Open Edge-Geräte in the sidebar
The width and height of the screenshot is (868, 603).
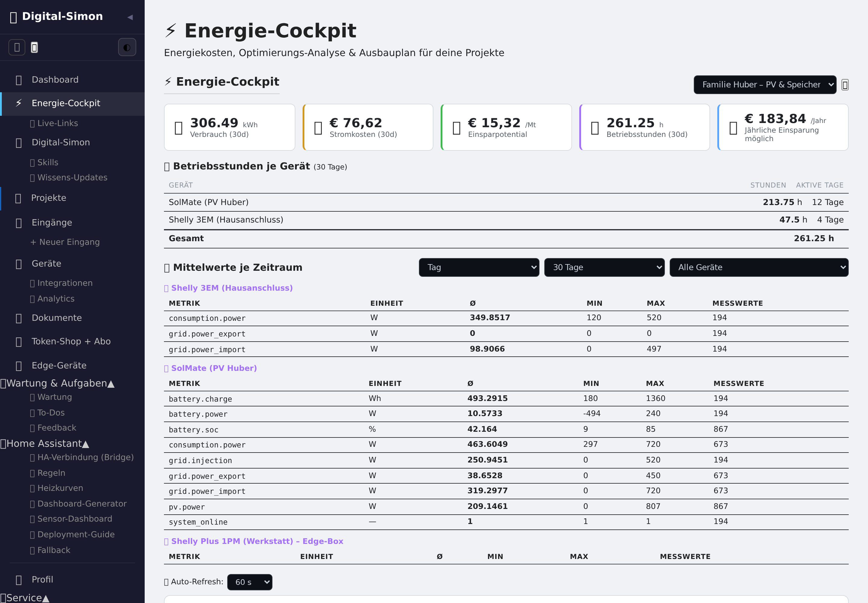point(73,365)
